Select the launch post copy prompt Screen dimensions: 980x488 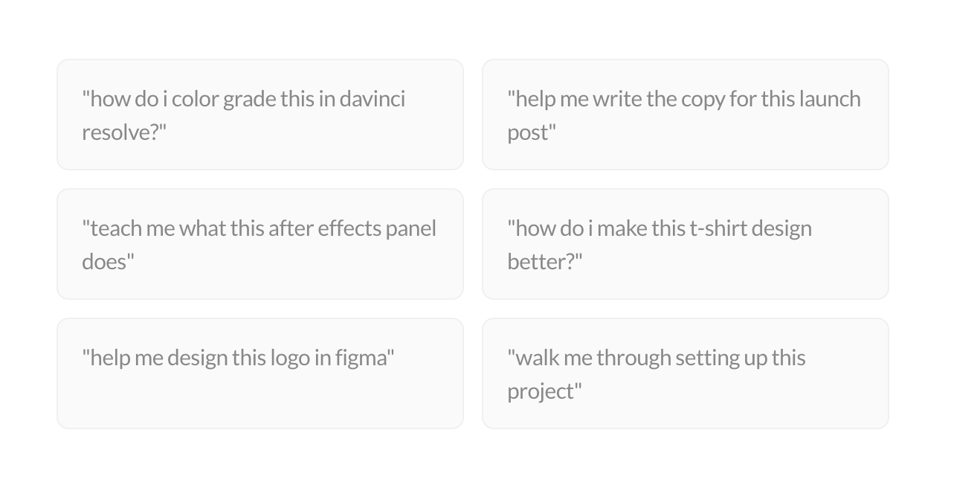point(685,115)
